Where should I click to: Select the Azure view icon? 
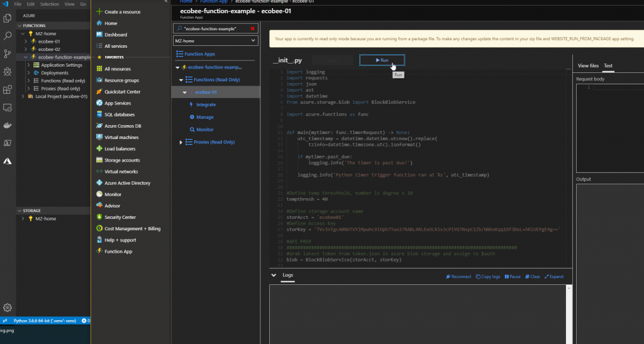8,161
